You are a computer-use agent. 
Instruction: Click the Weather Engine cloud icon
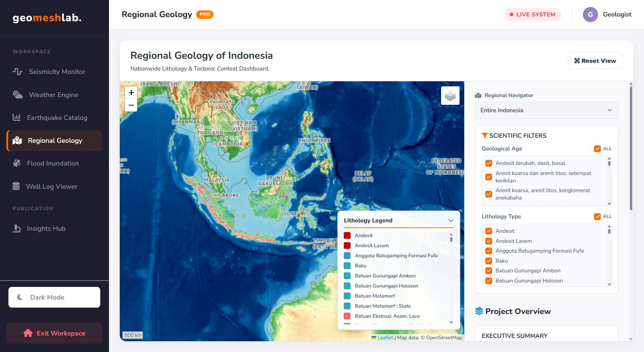coord(17,95)
